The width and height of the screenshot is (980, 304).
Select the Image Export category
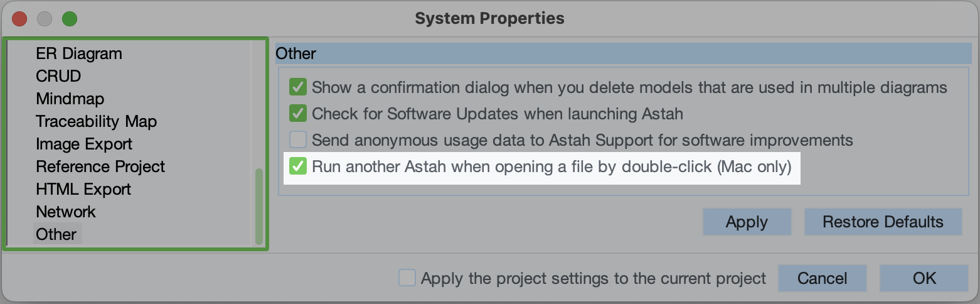click(84, 144)
